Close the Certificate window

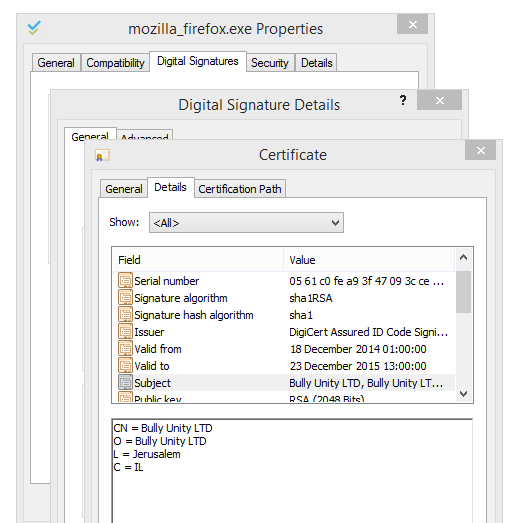[x=480, y=150]
